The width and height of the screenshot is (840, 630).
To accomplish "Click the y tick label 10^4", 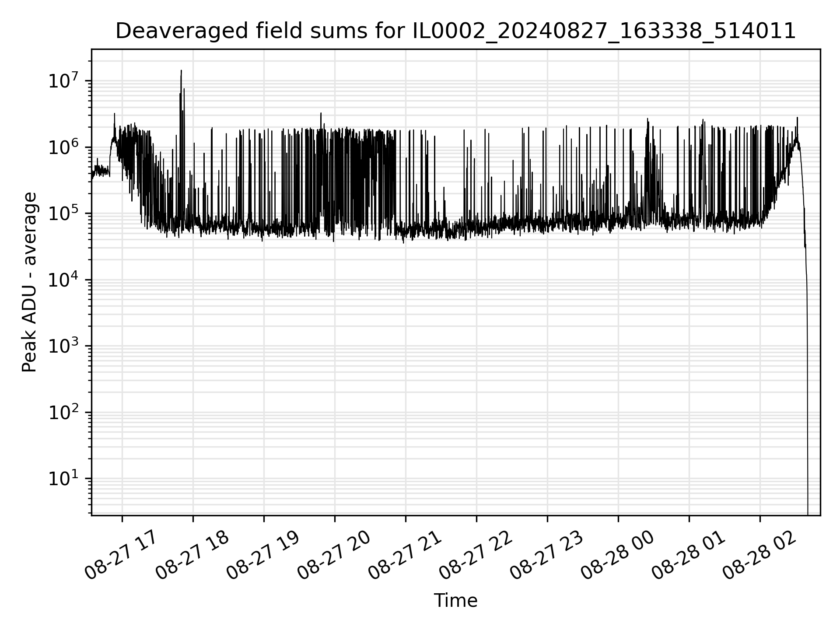I will 64,279.
